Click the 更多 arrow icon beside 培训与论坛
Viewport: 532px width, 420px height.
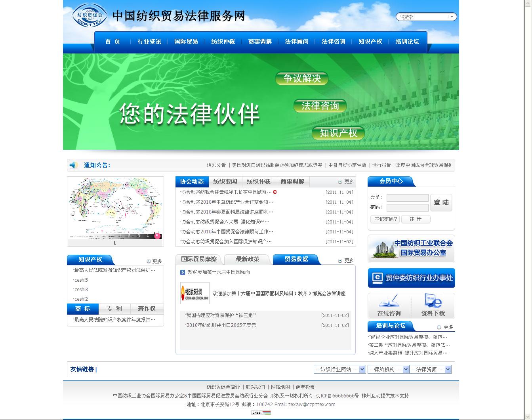click(x=439, y=327)
